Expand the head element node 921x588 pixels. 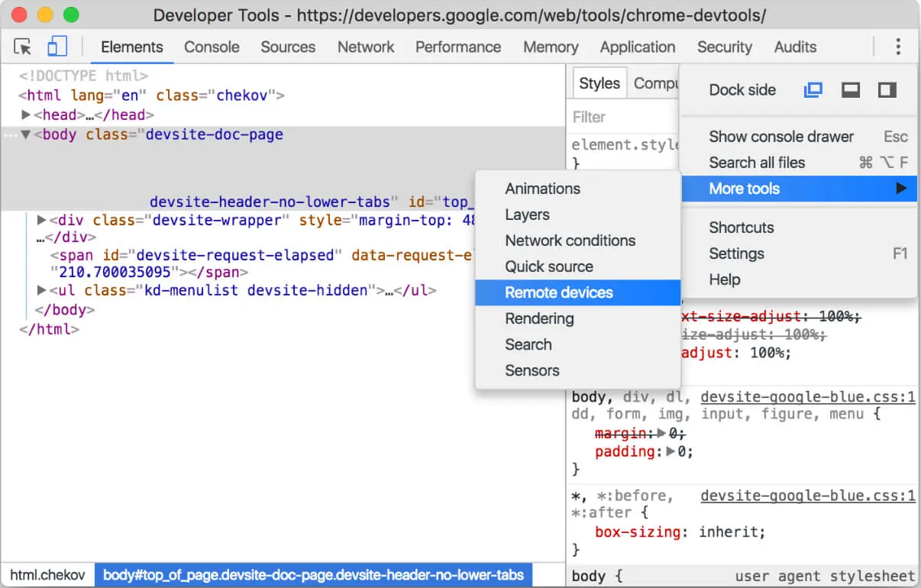point(26,115)
